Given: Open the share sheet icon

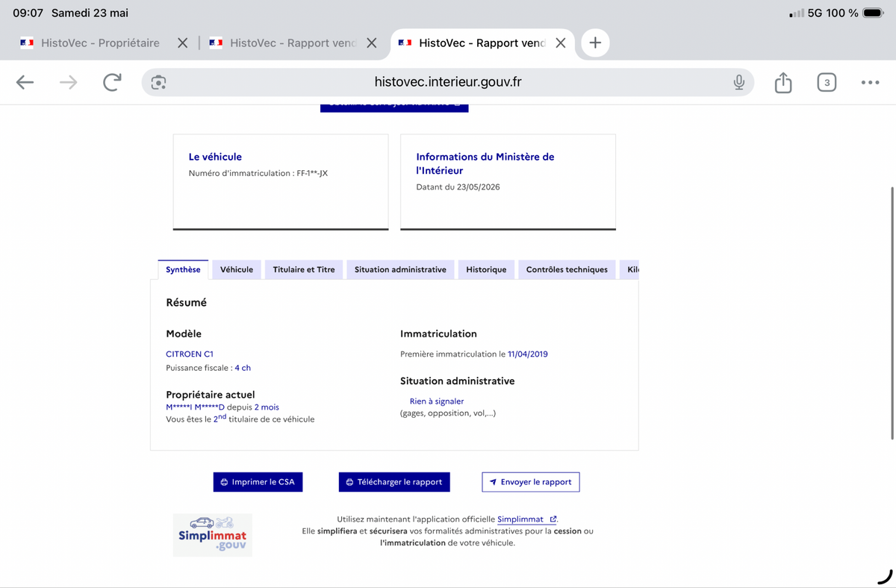Looking at the screenshot, I should (783, 82).
